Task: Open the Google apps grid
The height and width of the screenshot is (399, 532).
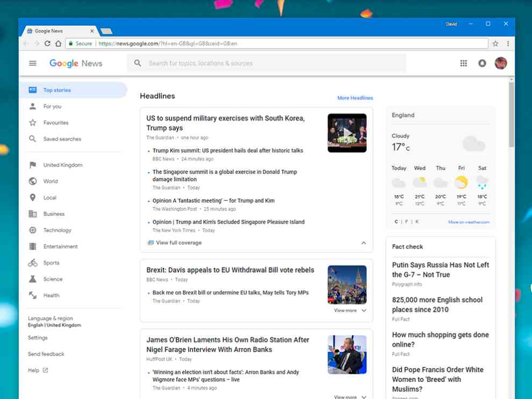Action: coord(463,63)
